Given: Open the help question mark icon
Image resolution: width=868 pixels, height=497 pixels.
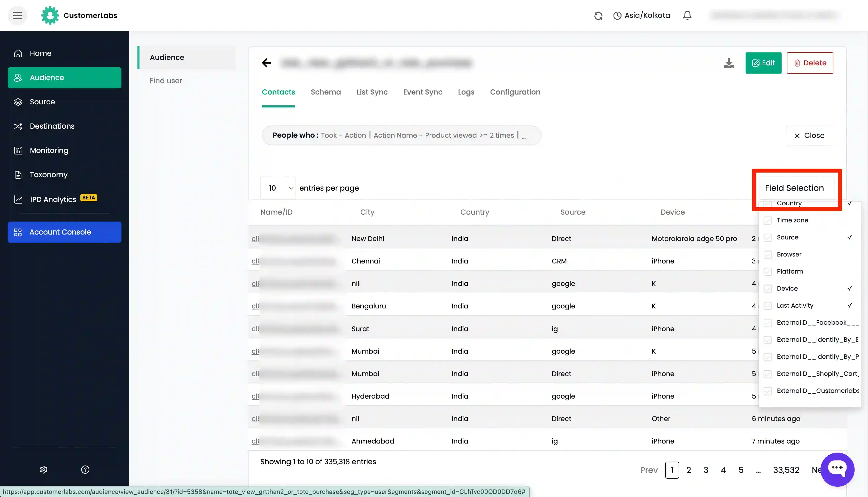Looking at the screenshot, I should click(85, 470).
